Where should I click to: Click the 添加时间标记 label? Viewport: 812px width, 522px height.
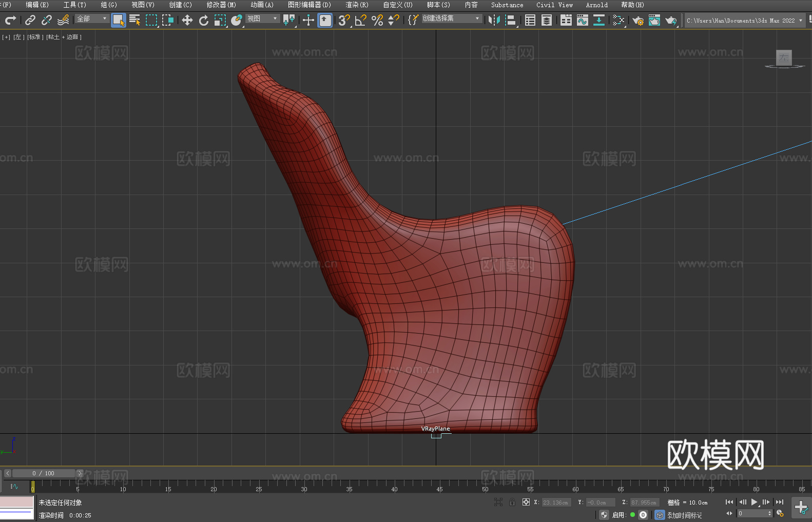684,515
